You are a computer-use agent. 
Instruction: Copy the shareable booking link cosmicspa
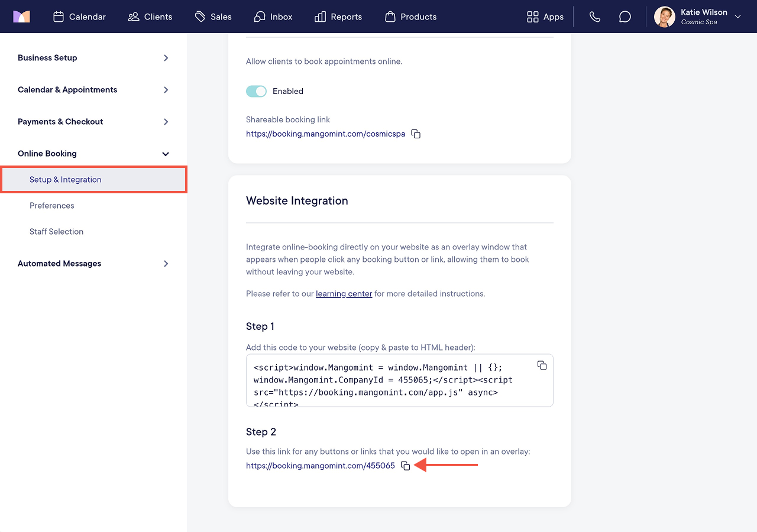coord(416,134)
